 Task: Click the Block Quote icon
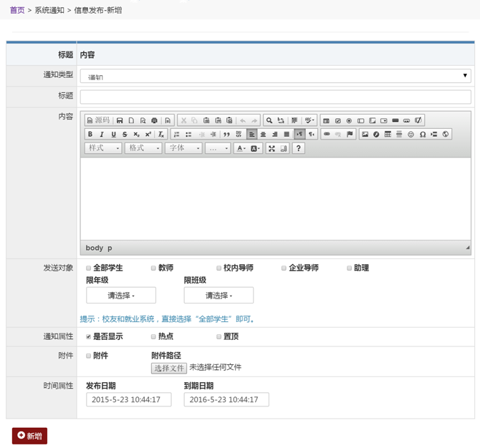coord(227,135)
